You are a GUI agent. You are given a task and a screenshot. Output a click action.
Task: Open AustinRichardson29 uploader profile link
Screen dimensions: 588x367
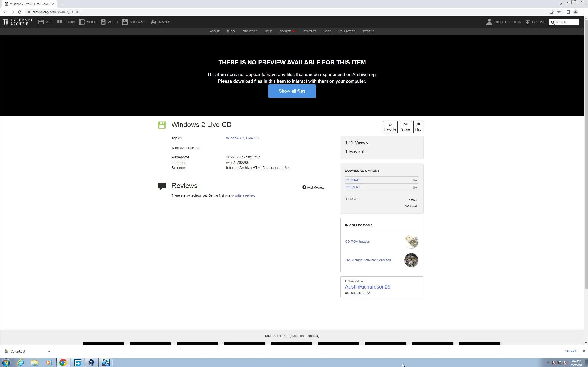click(367, 287)
